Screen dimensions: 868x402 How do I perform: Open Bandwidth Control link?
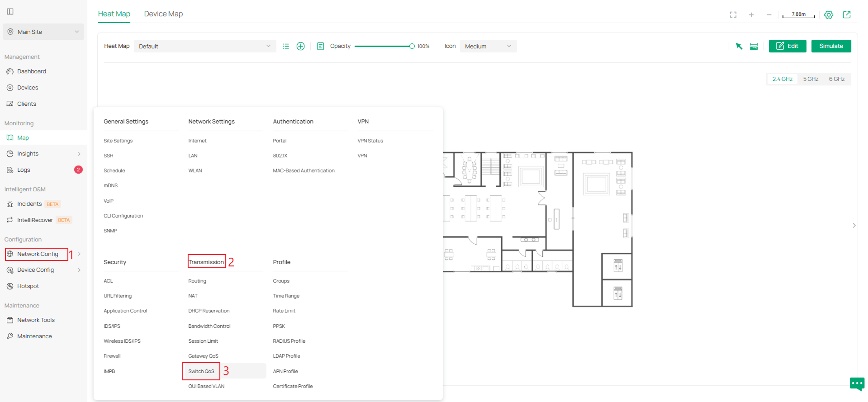click(209, 326)
